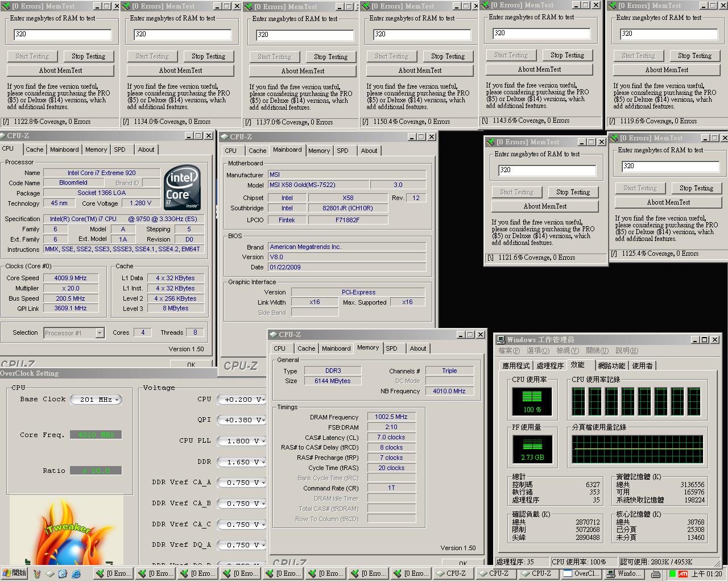Switch to the 使用者 tab in Task Manager

click(642, 366)
